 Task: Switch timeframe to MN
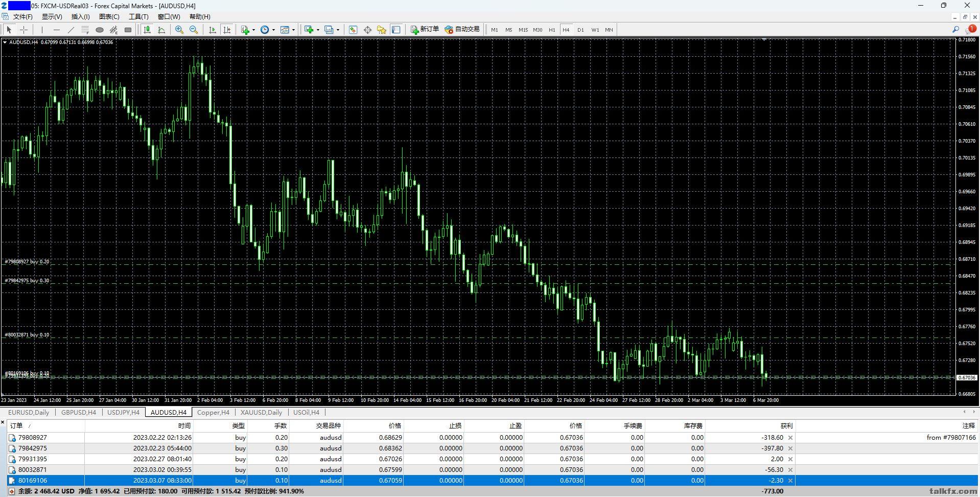(x=609, y=30)
